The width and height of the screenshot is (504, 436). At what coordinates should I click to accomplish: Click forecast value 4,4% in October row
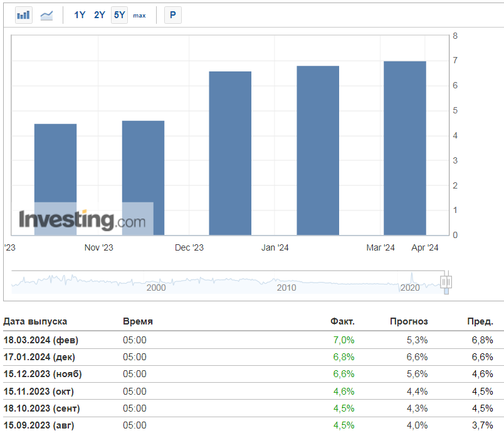point(417,392)
